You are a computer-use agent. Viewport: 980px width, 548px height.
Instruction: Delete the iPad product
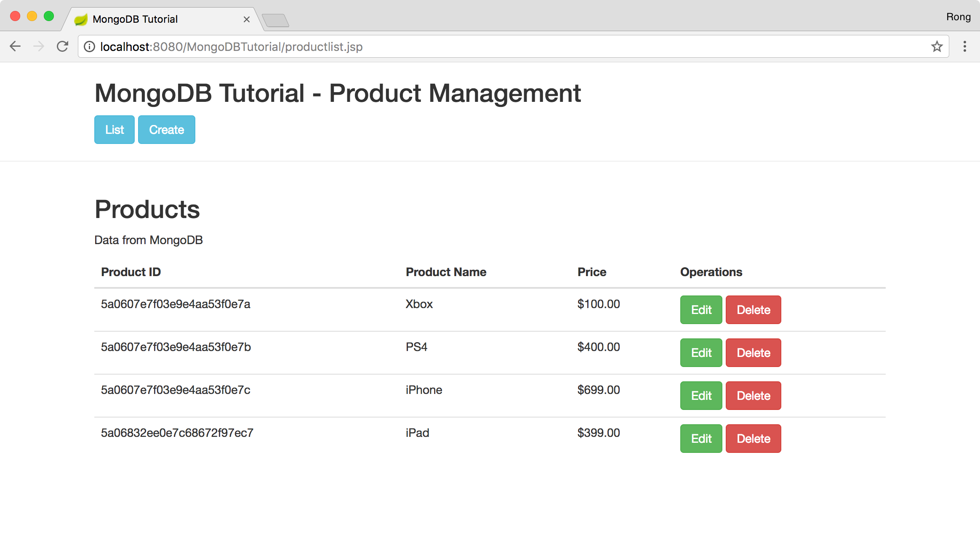click(x=754, y=439)
